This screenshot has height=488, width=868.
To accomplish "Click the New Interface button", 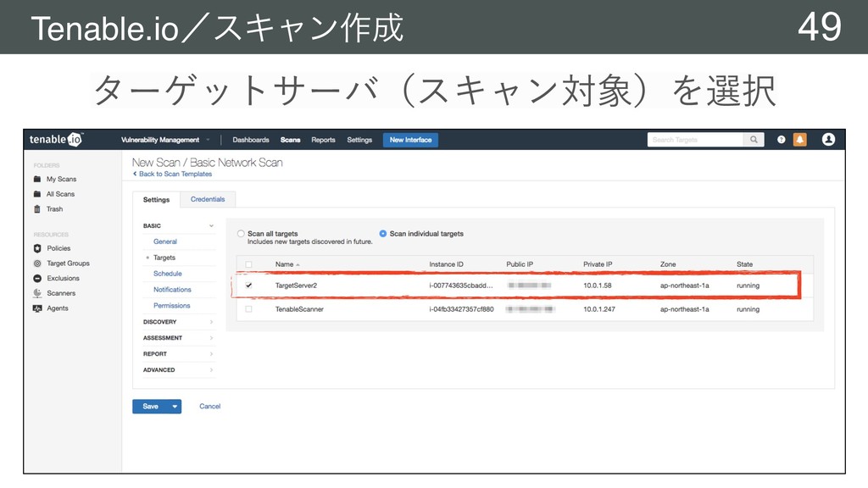I will pos(410,140).
